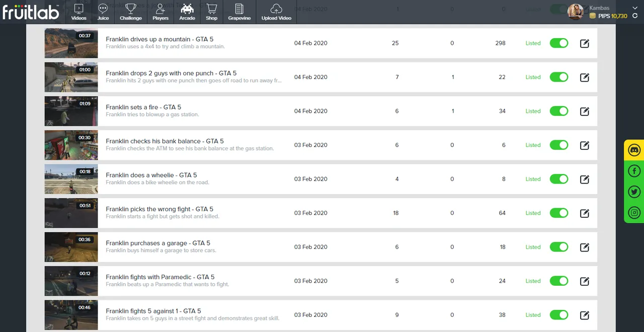Image resolution: width=644 pixels, height=332 pixels.
Task: Edit the Franklin fights 5 against 1 video
Action: coord(585,315)
